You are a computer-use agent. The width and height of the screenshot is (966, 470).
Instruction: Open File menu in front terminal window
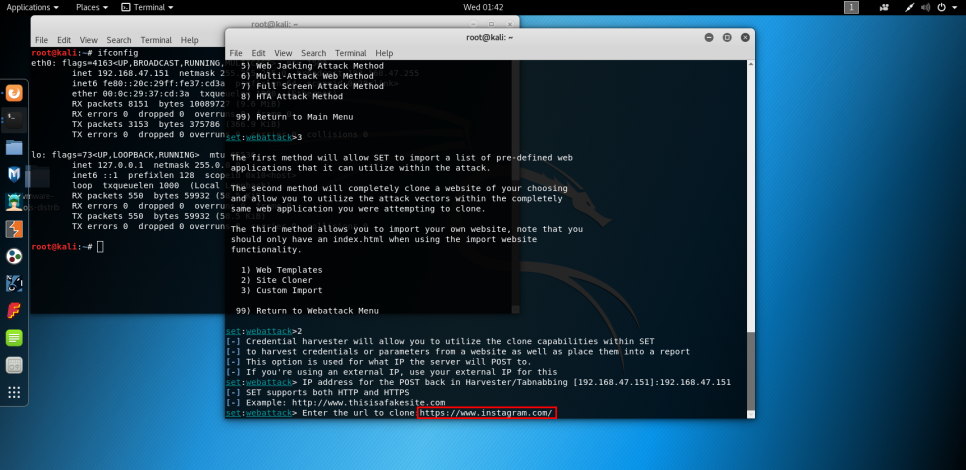tap(236, 53)
